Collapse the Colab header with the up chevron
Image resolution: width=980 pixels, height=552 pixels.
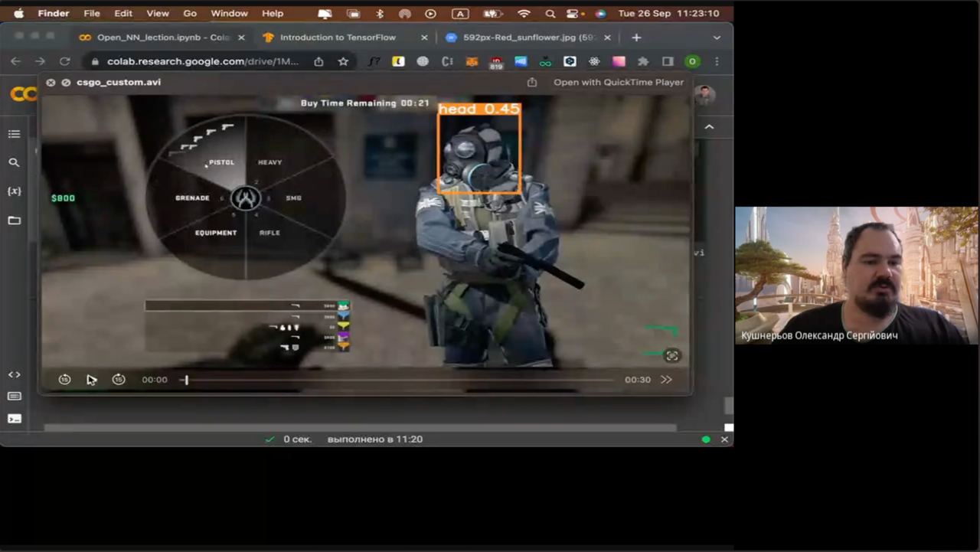click(709, 127)
